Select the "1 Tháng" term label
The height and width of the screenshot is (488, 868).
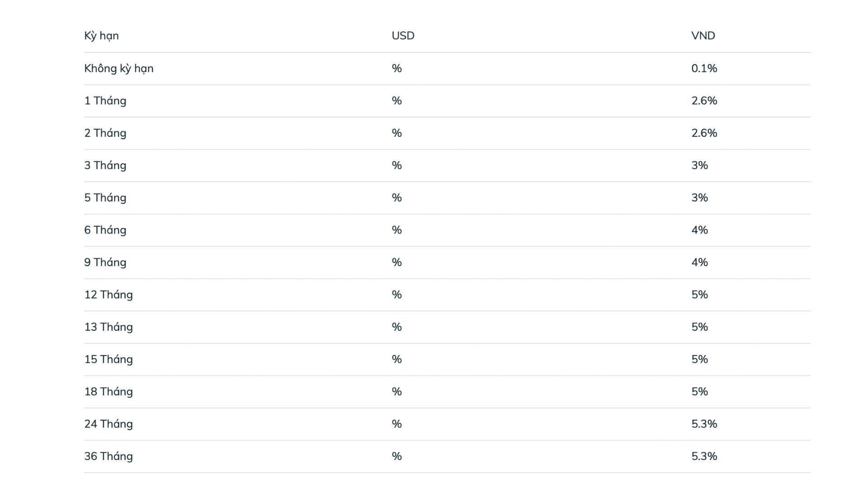pos(105,101)
